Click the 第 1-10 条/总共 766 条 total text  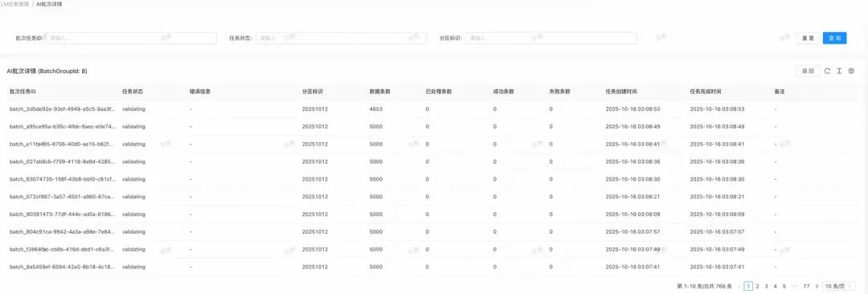click(704, 286)
